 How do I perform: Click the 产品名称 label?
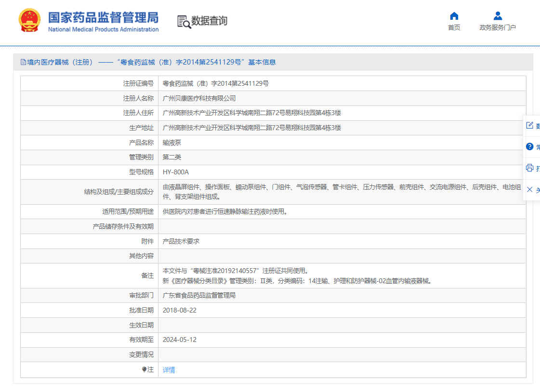(142, 143)
